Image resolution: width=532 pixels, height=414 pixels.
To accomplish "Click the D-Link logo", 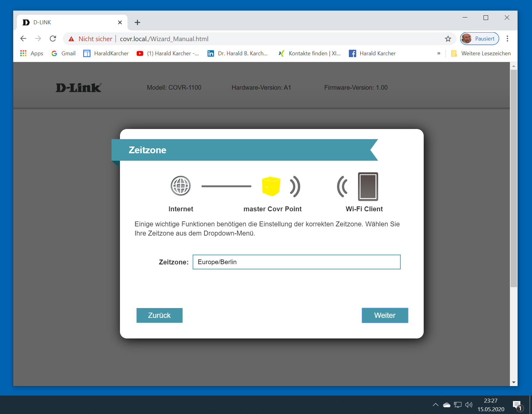I will click(79, 88).
